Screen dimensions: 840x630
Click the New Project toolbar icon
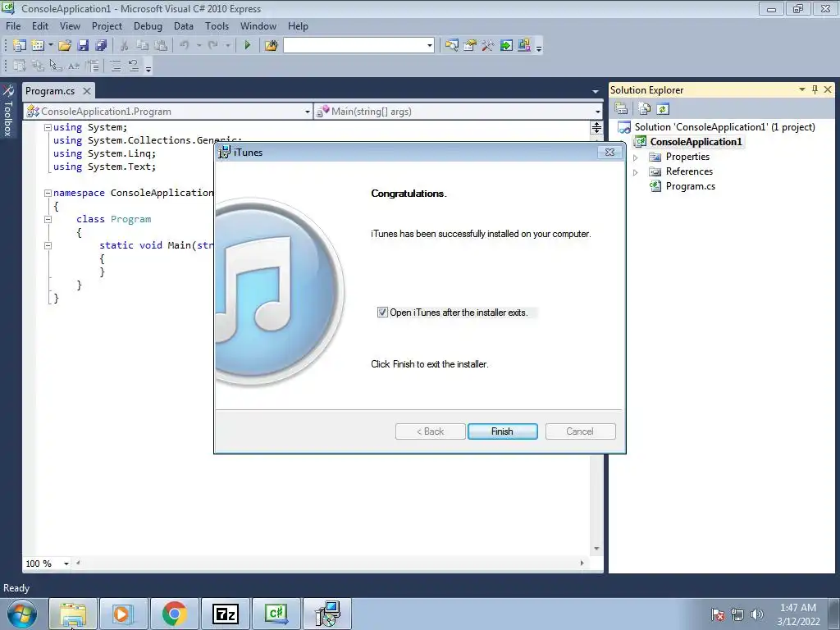(x=20, y=46)
